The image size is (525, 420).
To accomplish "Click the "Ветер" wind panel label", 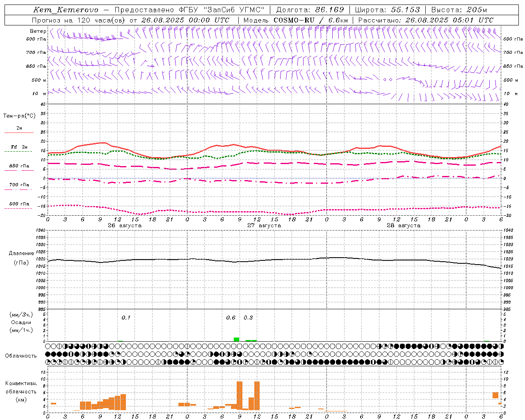I will (x=38, y=31).
